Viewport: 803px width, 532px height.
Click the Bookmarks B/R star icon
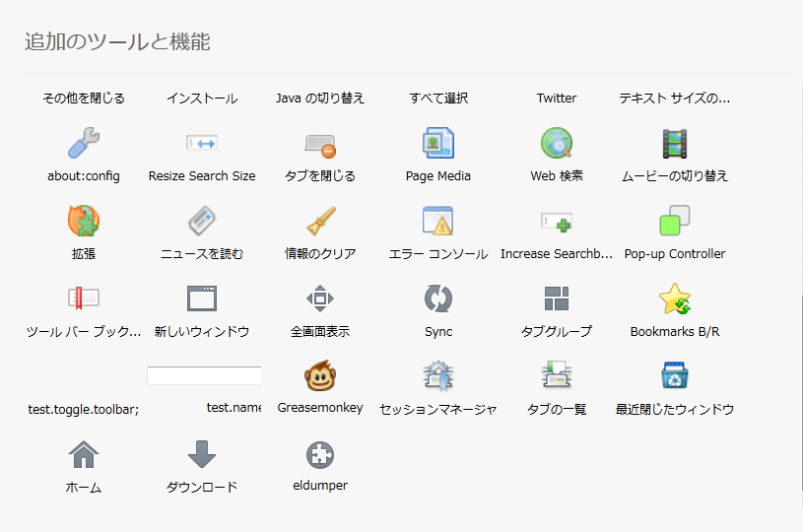click(675, 299)
